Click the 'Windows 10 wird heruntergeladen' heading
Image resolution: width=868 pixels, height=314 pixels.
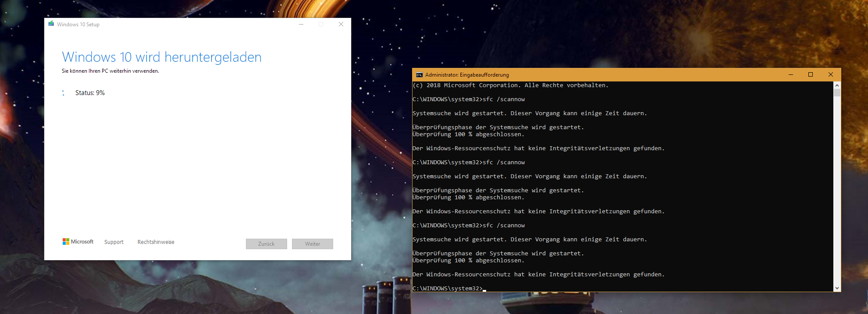coord(162,57)
